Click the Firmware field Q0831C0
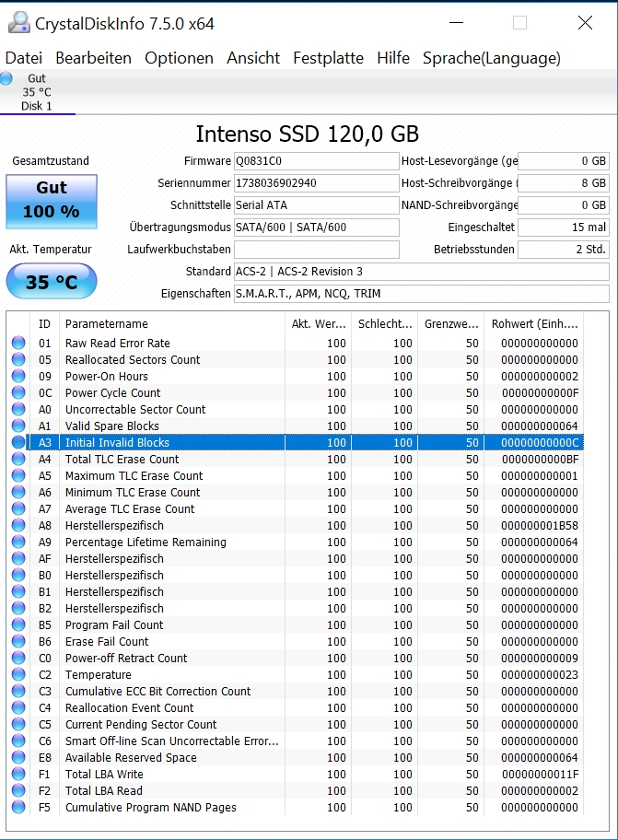This screenshot has width=618, height=840. pos(317,160)
